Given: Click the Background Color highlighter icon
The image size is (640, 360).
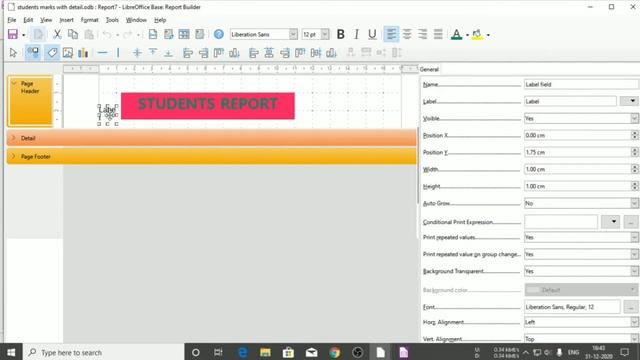Looking at the screenshot, I should coord(477,34).
